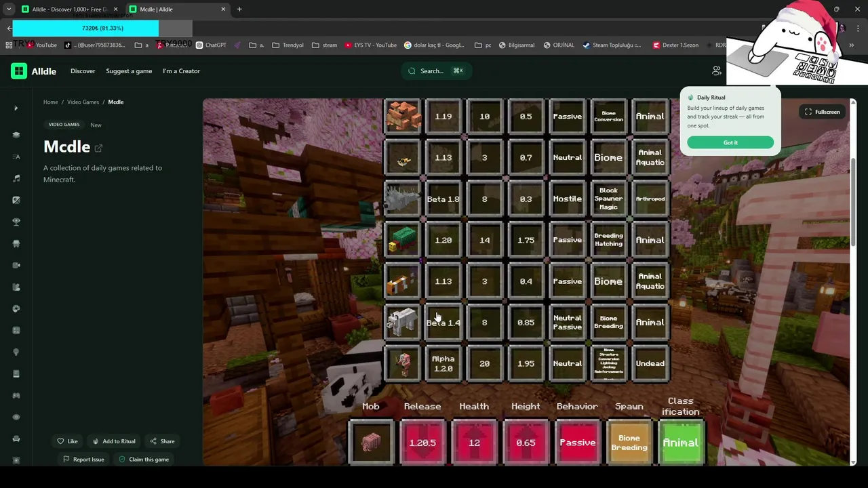The width and height of the screenshot is (868, 488).
Task: Go to Home breadcrumb
Action: coord(51,102)
